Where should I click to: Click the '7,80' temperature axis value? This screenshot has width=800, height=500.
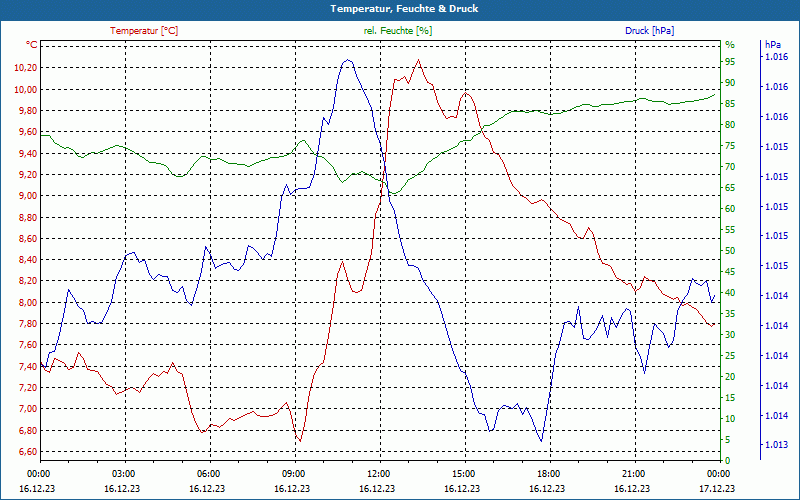click(x=28, y=323)
